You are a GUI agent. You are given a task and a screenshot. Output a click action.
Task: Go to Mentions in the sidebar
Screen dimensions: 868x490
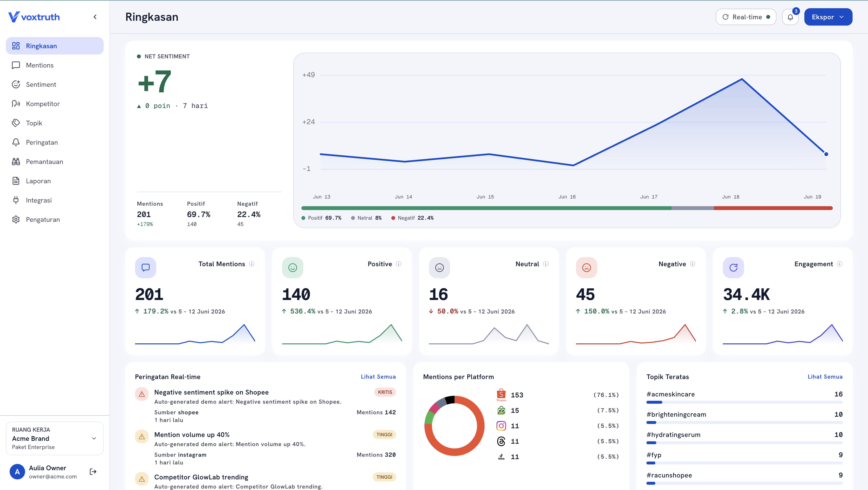point(54,65)
